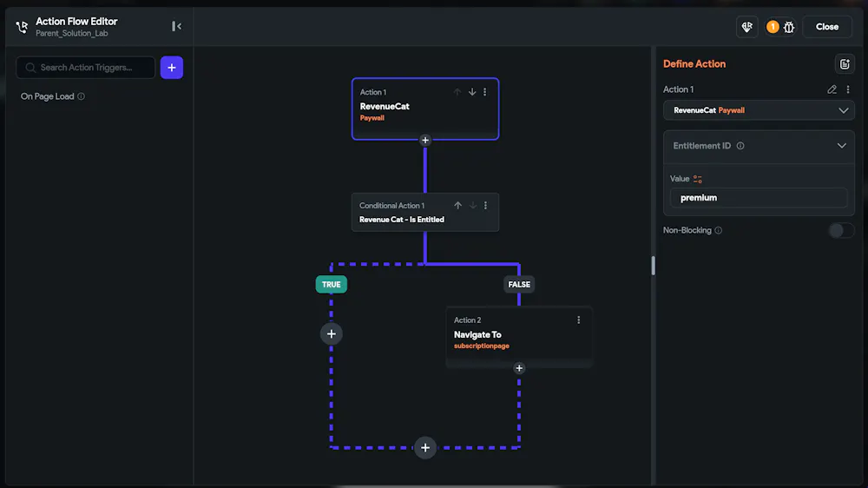Collapse the Entitlement ID section
868x488 pixels.
pyautogui.click(x=841, y=146)
